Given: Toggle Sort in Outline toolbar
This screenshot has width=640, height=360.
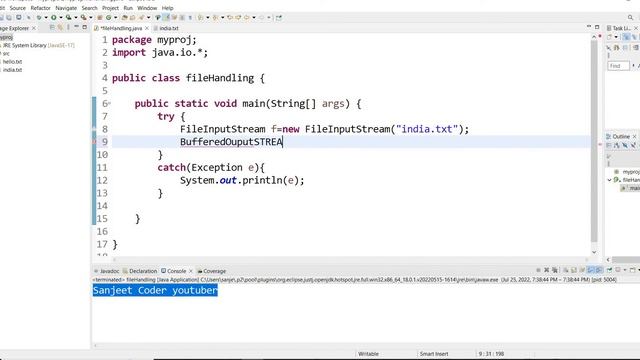Looking at the screenshot, I should coord(617,145).
